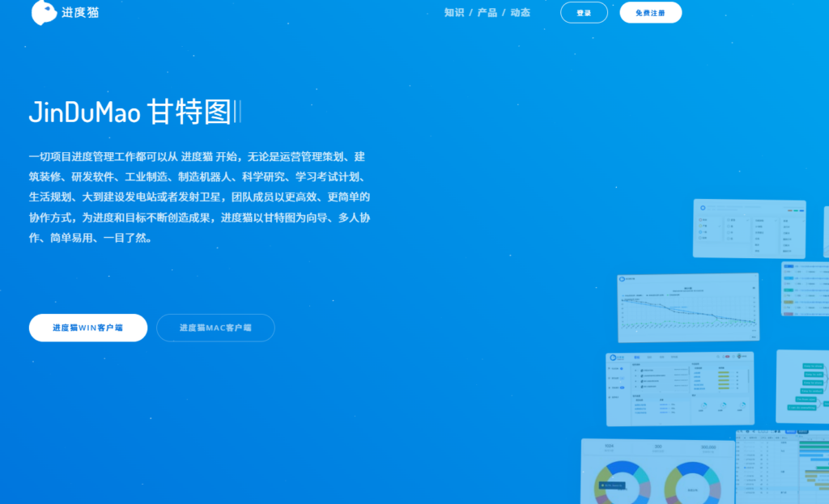The height and width of the screenshot is (504, 829).
Task: Click the 免费注册 registration button
Action: 650,12
